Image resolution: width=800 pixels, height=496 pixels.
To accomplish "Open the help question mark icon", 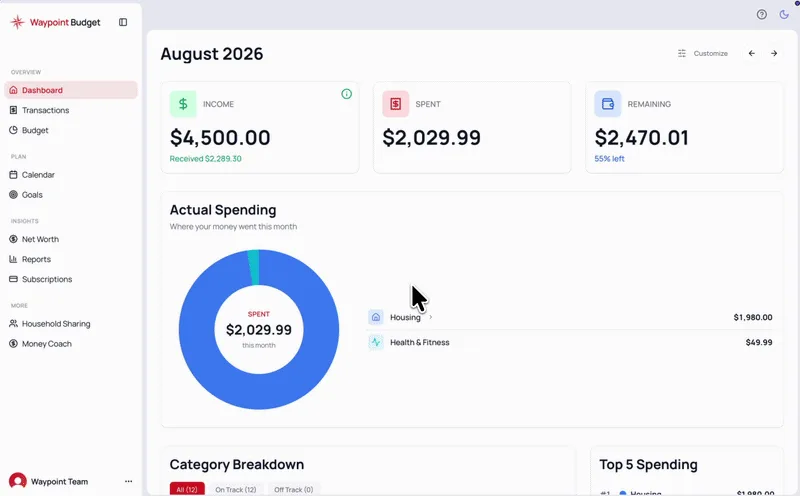I will (x=762, y=14).
